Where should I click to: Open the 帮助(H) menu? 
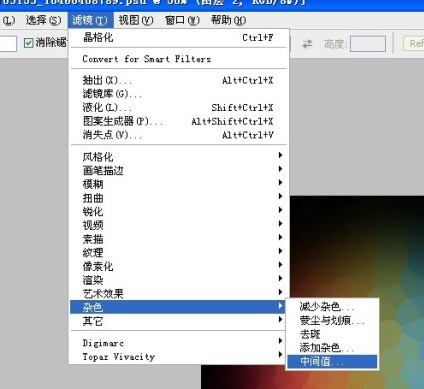(x=229, y=20)
